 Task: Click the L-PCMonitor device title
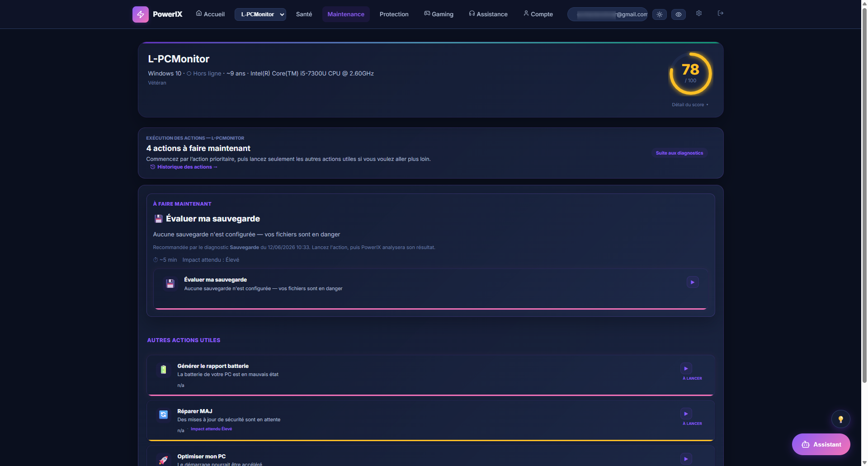(179, 59)
